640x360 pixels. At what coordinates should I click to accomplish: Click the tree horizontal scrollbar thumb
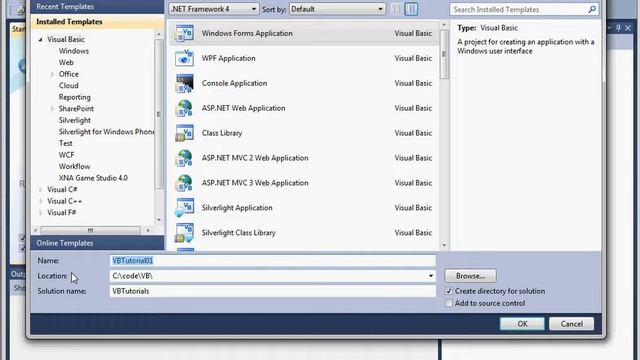[x=90, y=231]
